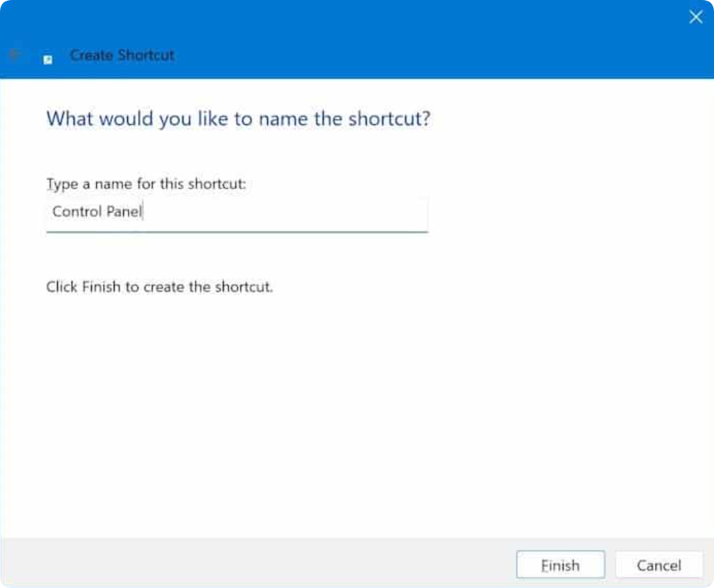714x588 pixels.
Task: Click the word 'Control' in name field
Action: click(x=77, y=212)
